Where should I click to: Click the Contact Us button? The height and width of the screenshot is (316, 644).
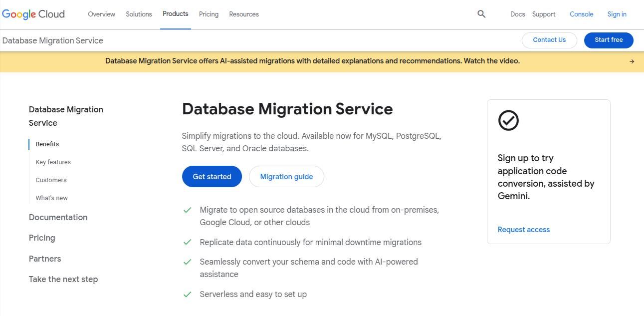click(x=549, y=40)
